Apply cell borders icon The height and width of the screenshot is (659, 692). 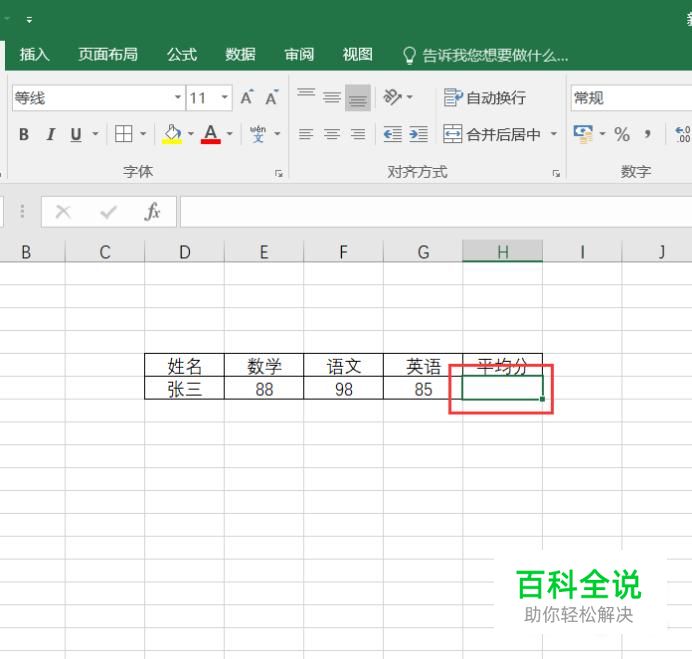coord(124,134)
